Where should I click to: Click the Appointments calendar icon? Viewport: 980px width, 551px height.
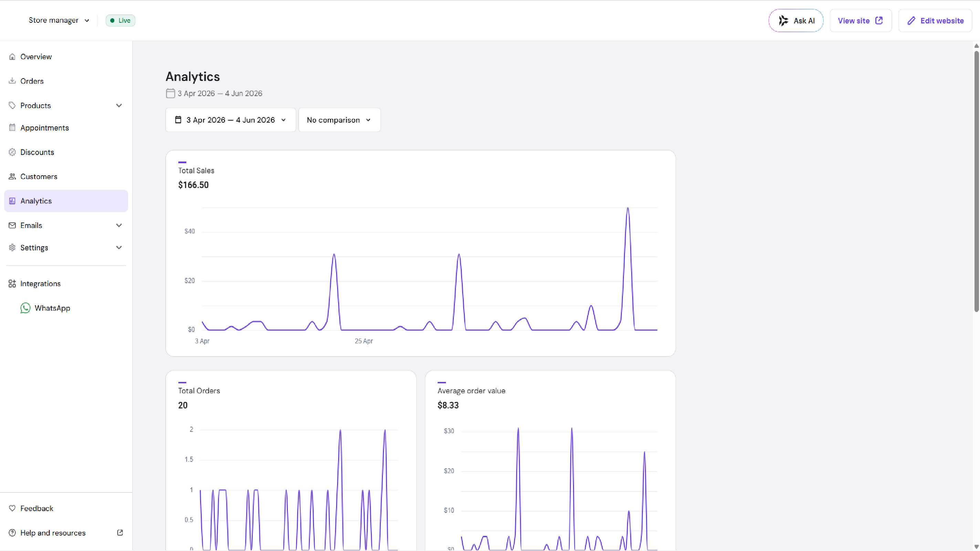pos(12,128)
